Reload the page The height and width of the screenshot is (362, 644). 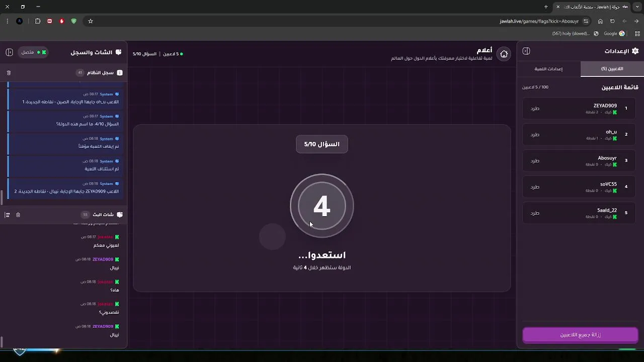(x=612, y=21)
